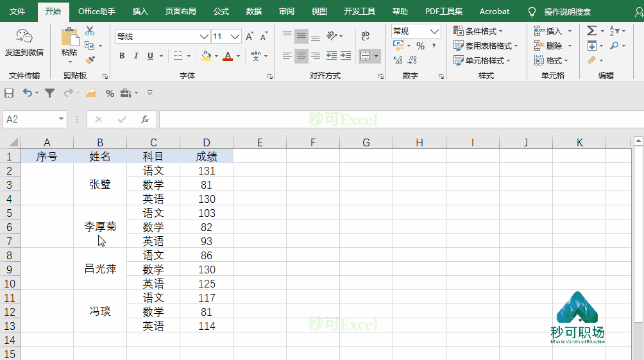The image size is (644, 360).
Task: Open 套用表格格式 table format menu
Action: (x=486, y=46)
